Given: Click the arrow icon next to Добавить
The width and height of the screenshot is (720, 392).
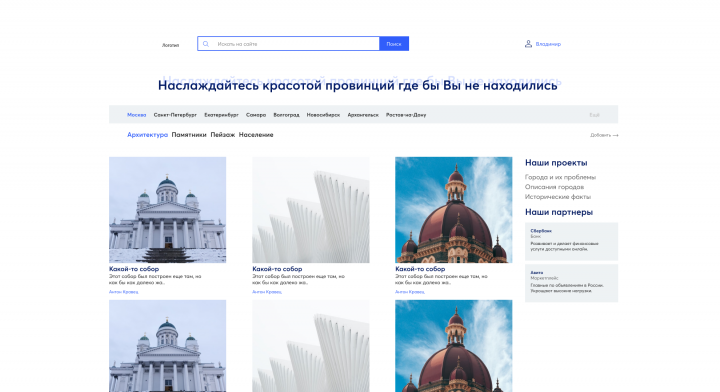Looking at the screenshot, I should click(x=615, y=135).
